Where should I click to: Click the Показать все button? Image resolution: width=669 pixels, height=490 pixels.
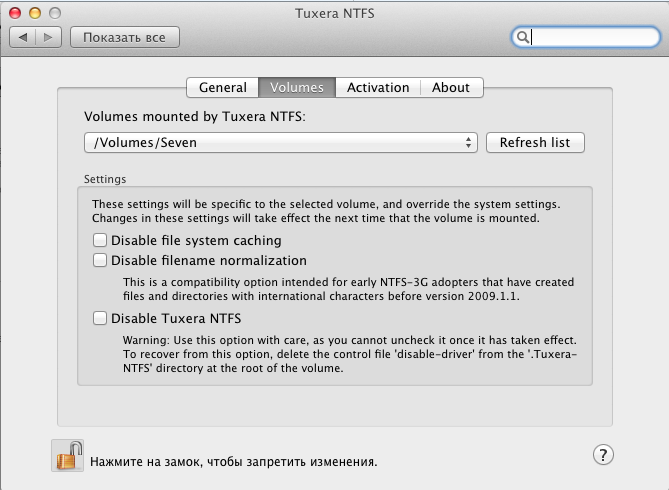point(124,37)
